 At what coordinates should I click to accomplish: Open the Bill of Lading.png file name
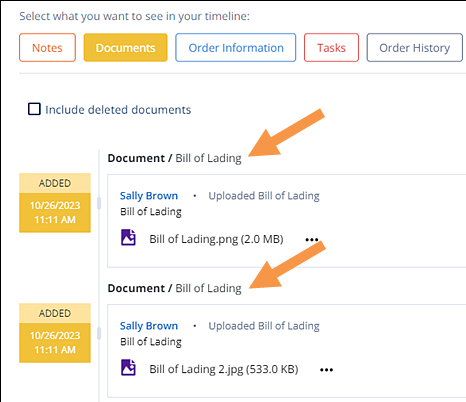[216, 239]
